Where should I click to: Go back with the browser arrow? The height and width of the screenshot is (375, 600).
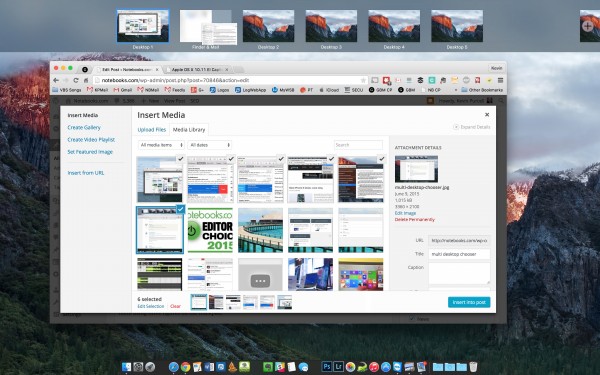tap(56, 80)
